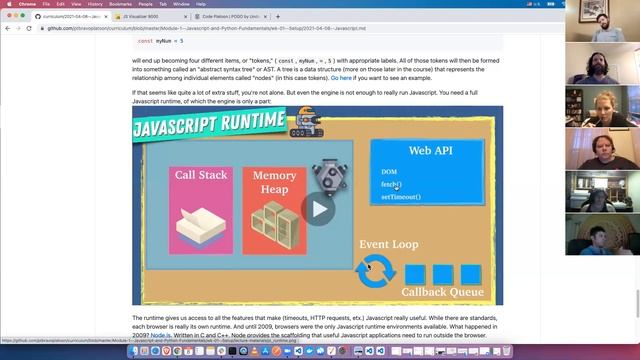This screenshot has height=360, width=640.
Task: Open the File menu
Action: [x=46, y=4]
